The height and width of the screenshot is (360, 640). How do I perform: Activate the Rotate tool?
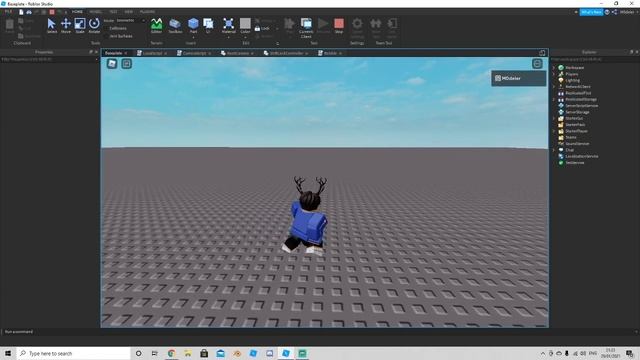click(x=94, y=25)
